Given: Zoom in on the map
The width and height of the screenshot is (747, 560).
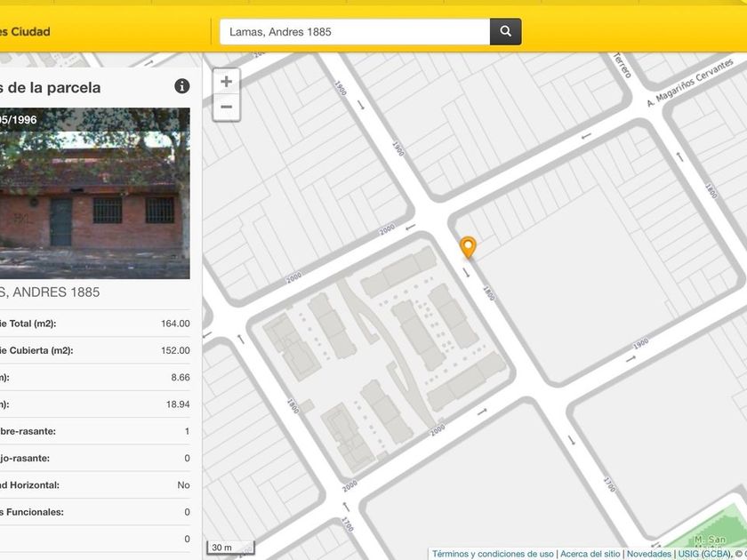Looking at the screenshot, I should (227, 82).
